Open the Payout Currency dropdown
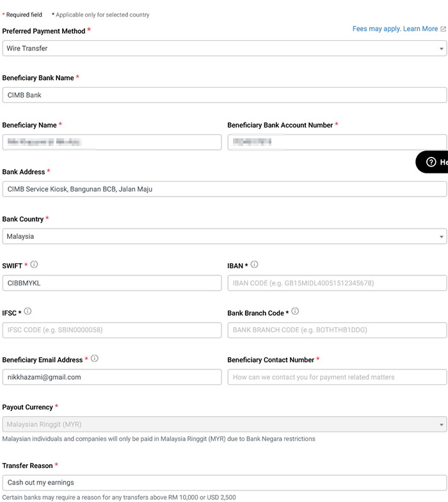The width and height of the screenshot is (448, 502). coord(224,424)
